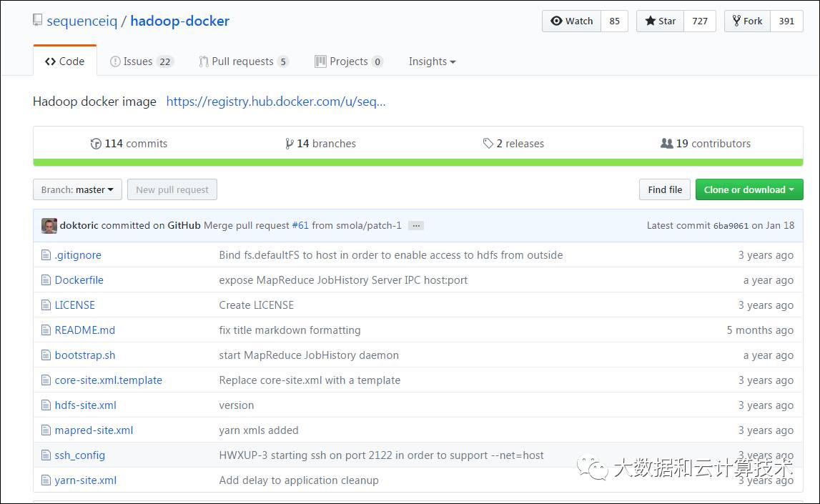Open the Branch: master dropdown

[77, 189]
